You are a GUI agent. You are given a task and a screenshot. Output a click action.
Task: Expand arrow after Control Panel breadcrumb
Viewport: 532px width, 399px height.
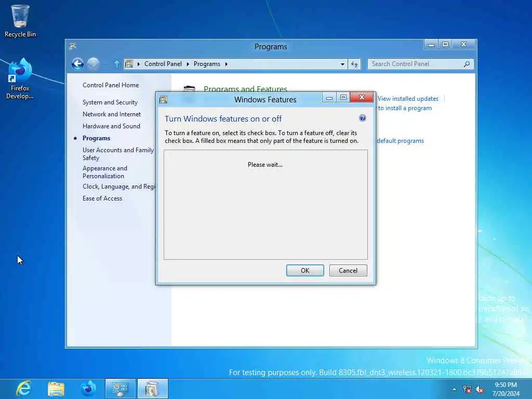[x=188, y=64]
